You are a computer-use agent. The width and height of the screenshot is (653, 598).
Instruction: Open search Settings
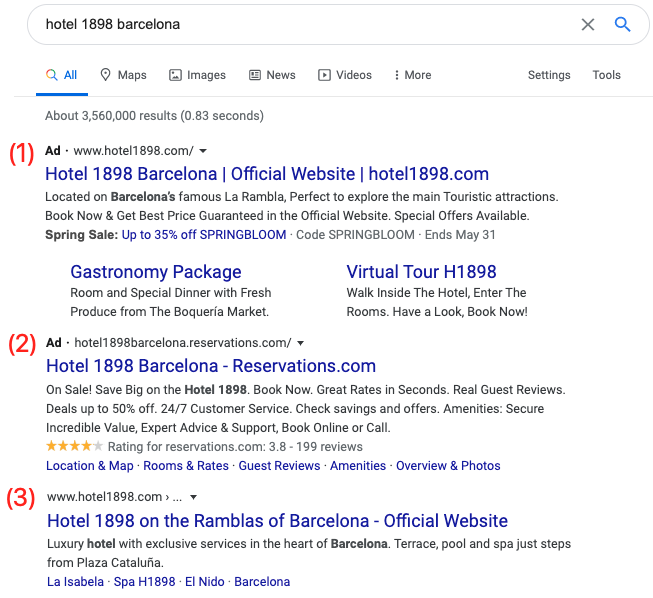coord(549,75)
